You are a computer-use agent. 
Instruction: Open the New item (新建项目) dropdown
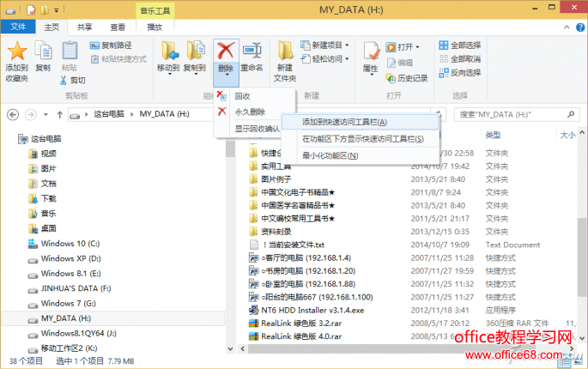click(324, 45)
